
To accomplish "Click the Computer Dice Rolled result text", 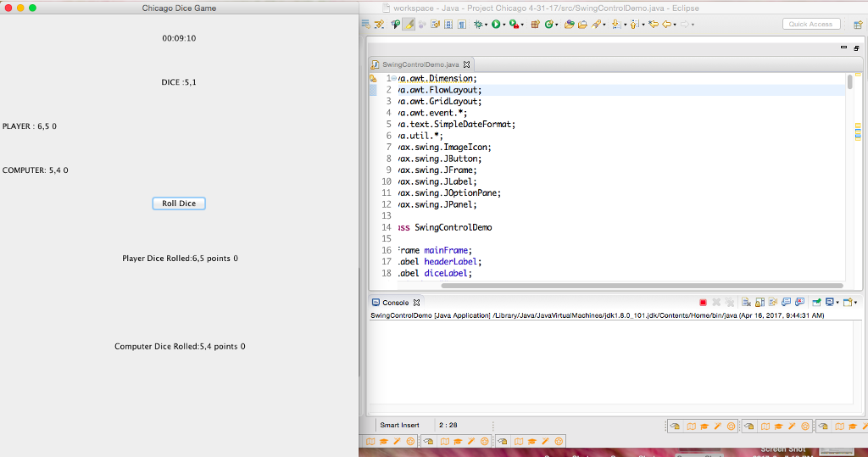I will [x=180, y=346].
